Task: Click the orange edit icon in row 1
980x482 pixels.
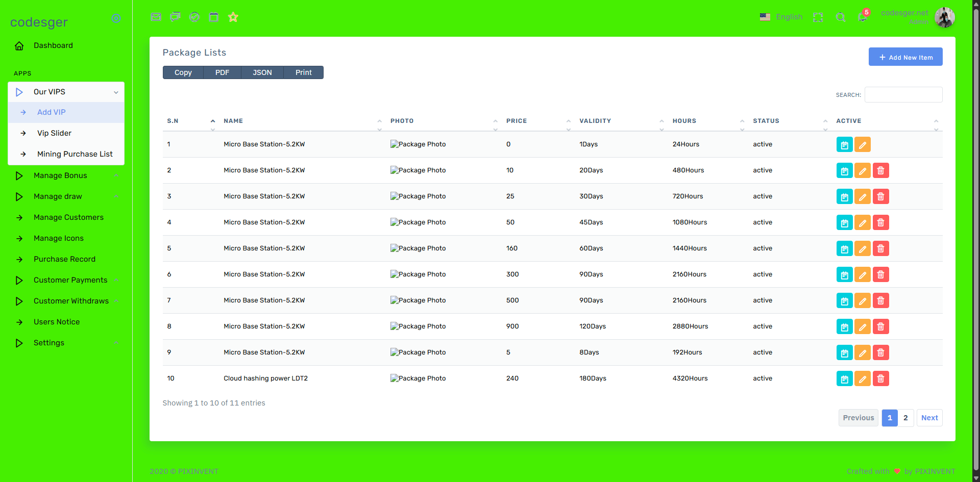Action: pos(863,145)
